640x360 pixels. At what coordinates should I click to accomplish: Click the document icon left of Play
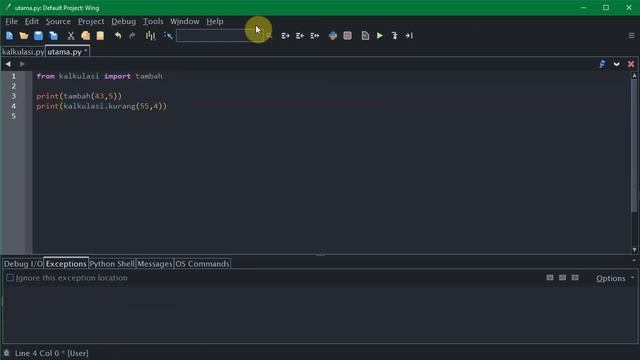365,36
